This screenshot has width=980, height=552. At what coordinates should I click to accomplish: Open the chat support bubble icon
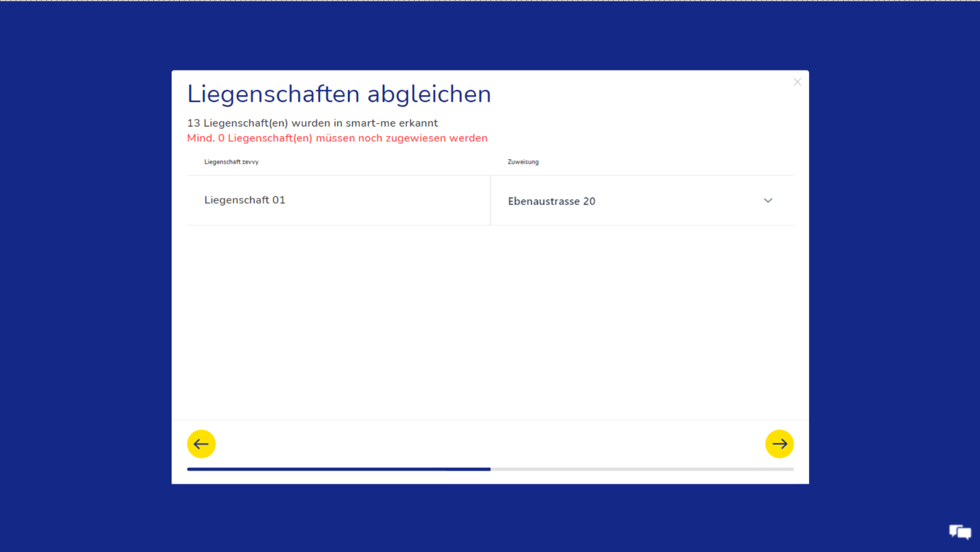click(x=960, y=532)
